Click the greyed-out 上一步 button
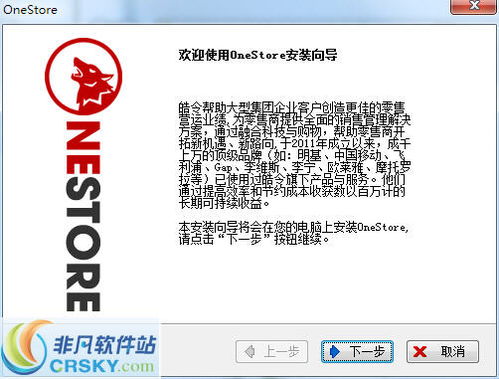The height and width of the screenshot is (379, 499). (x=271, y=351)
